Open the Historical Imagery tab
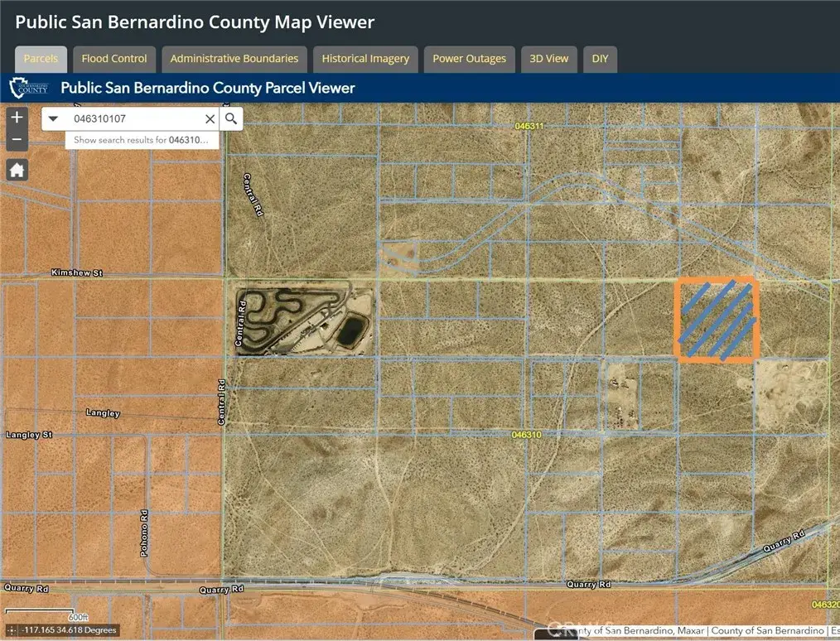The height and width of the screenshot is (641, 840). coord(365,59)
